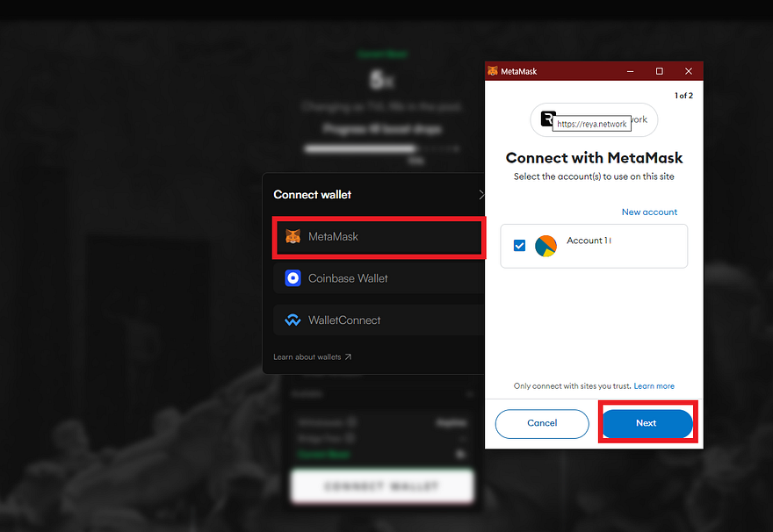Viewport: 773px width, 532px height.
Task: Select MetaMask in the Connect wallet list
Action: [x=379, y=237]
